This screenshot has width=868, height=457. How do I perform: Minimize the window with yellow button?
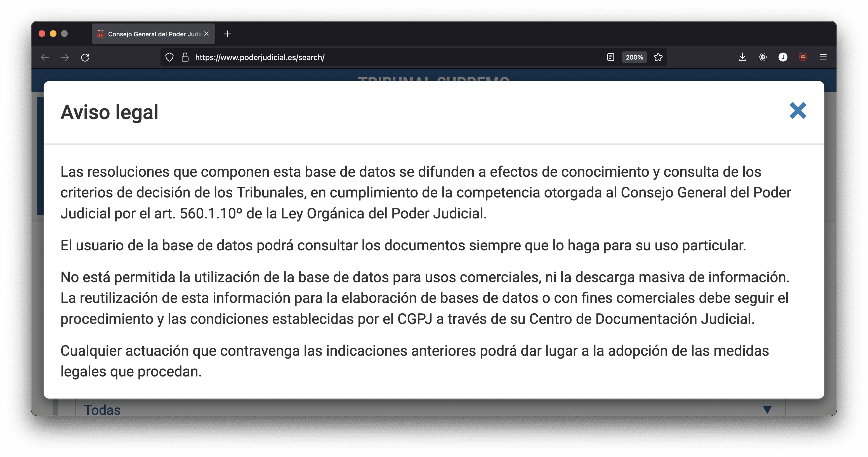click(x=53, y=34)
